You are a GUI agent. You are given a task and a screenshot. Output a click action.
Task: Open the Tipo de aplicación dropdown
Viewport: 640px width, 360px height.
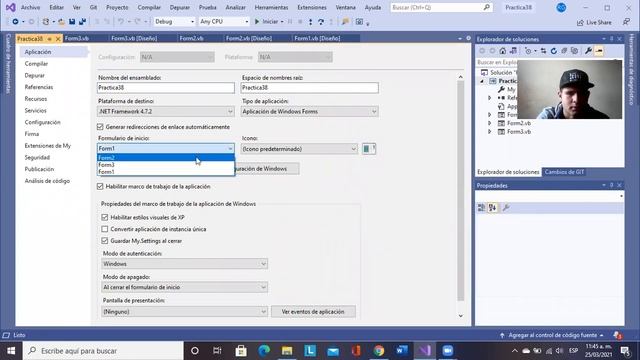[309, 111]
